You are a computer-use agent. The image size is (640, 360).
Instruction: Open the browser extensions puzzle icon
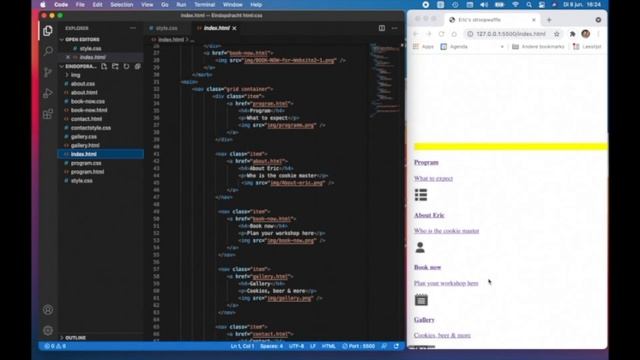coord(573,34)
